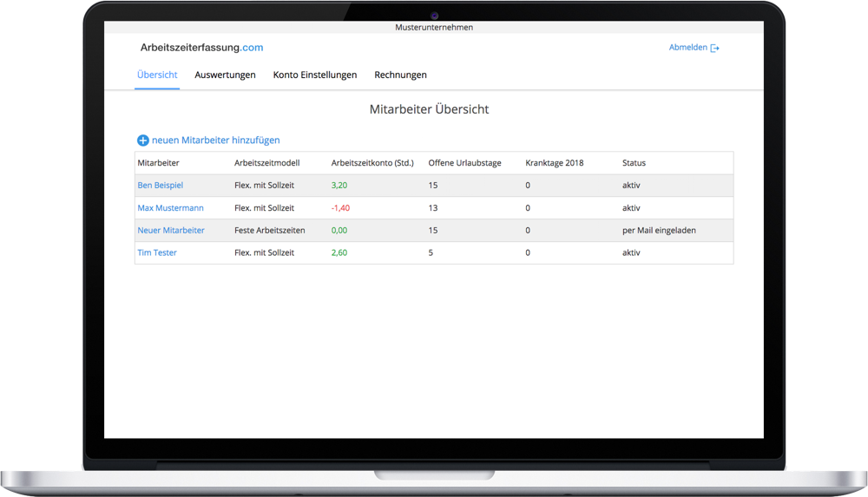Open employee Max Mustermann
Image resolution: width=868 pixels, height=497 pixels.
point(170,208)
